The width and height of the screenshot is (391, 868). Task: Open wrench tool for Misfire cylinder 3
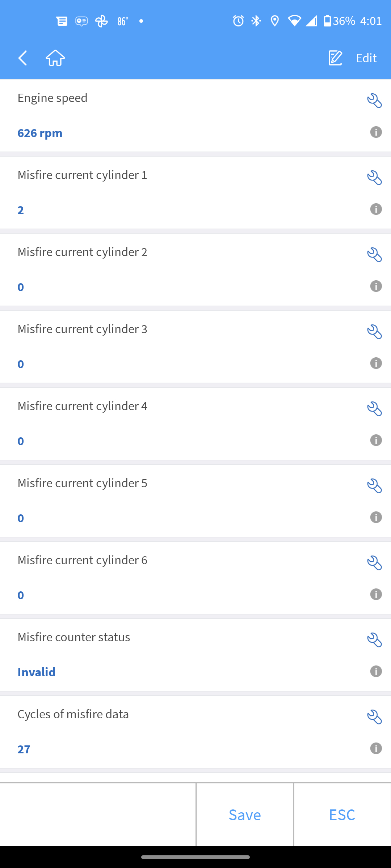click(374, 332)
